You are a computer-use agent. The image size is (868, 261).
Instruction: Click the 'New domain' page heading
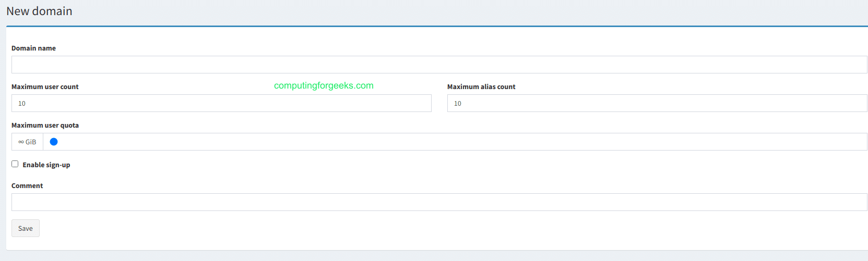click(x=39, y=11)
